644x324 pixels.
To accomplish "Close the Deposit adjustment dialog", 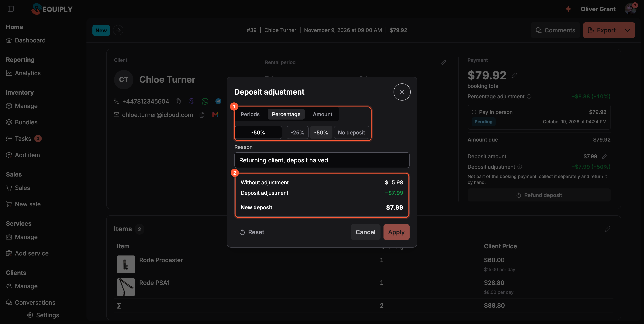I will pos(402,92).
